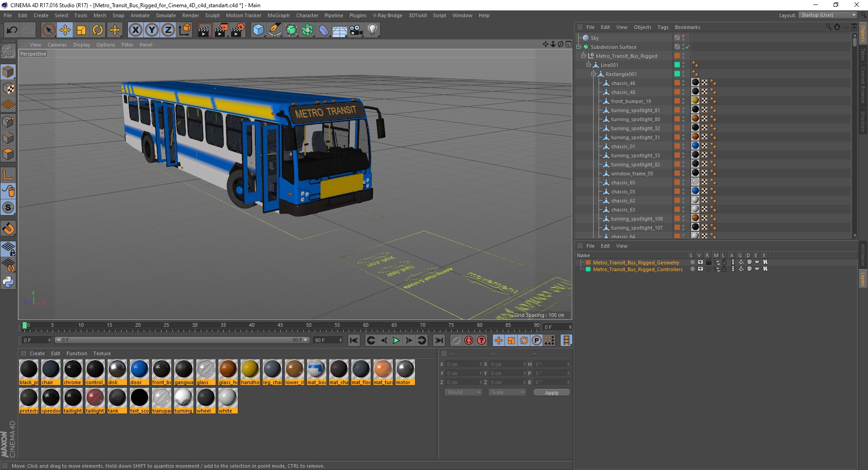Click the coordinate system icon
The height and width of the screenshot is (470, 868).
pos(185,30)
